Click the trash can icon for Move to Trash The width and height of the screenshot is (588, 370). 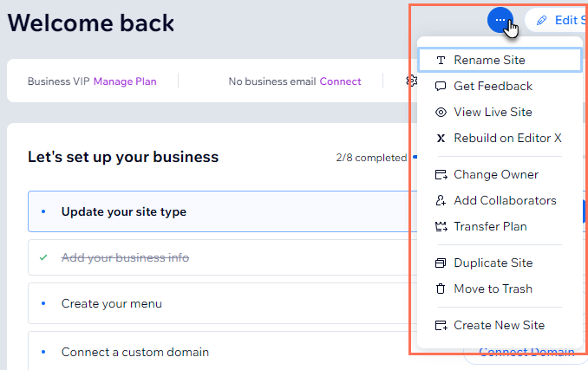(x=441, y=289)
